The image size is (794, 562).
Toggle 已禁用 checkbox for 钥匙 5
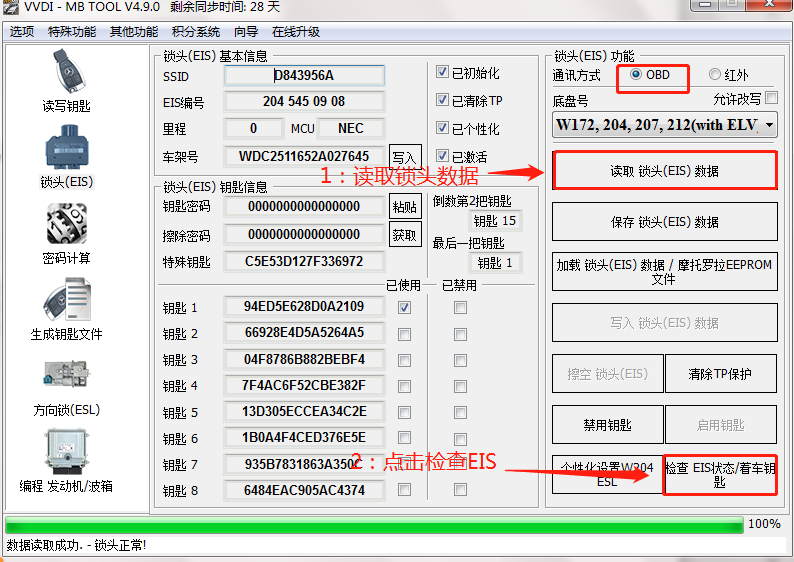(460, 413)
